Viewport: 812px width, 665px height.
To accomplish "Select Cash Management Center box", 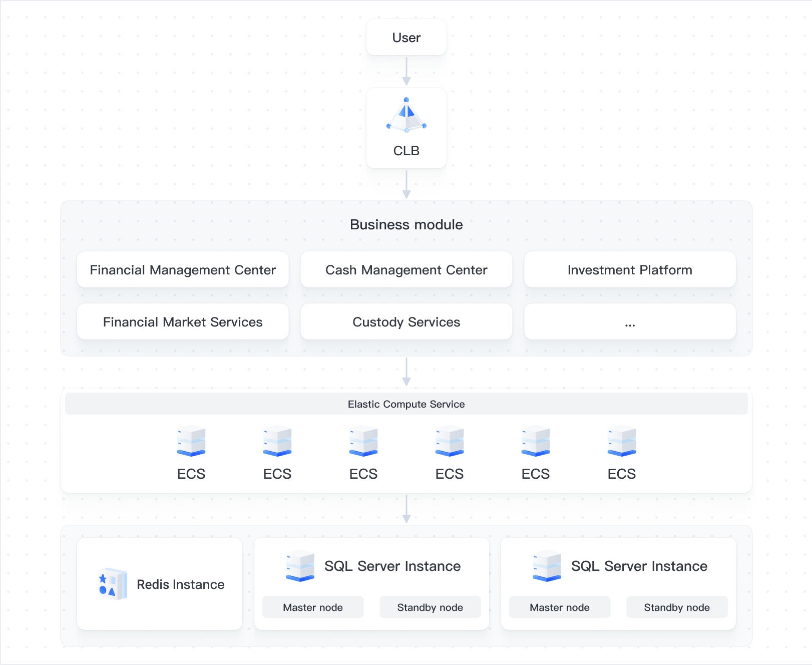I will pyautogui.click(x=406, y=270).
